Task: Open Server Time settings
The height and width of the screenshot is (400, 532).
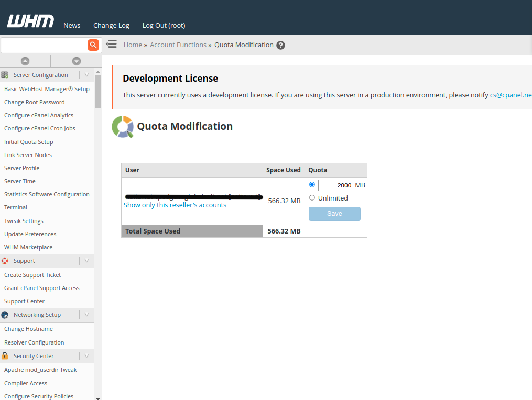Action: coord(20,181)
